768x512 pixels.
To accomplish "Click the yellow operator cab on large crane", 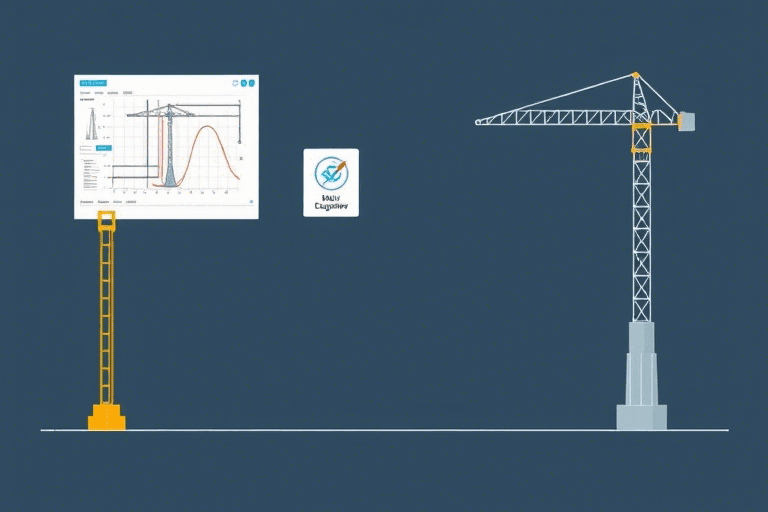I will [x=640, y=137].
